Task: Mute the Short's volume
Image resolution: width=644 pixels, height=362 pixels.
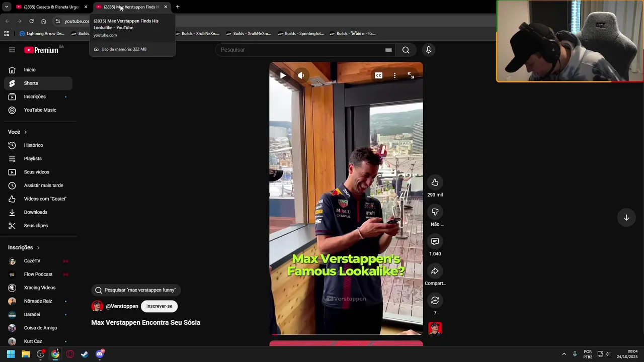Action: 301,75
